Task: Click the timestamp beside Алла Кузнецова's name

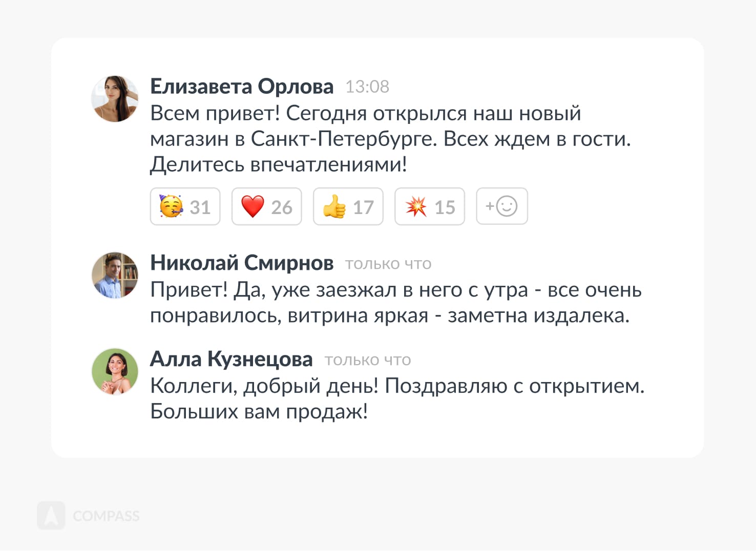Action: click(368, 361)
